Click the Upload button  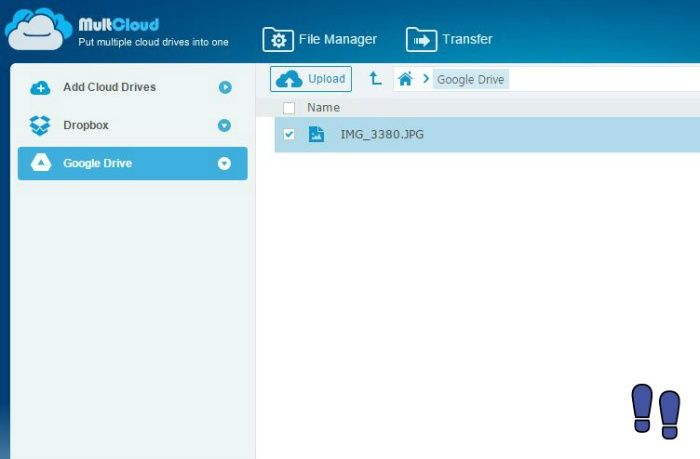[x=311, y=79]
